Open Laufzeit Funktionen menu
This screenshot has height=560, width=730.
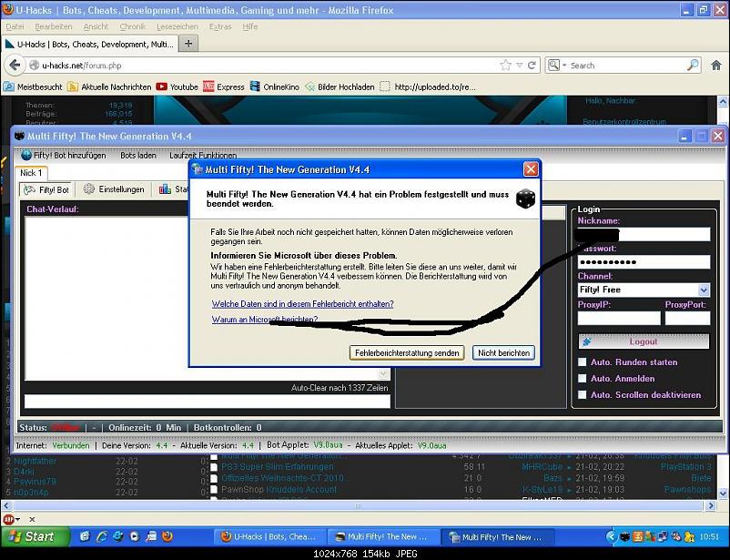tap(203, 155)
